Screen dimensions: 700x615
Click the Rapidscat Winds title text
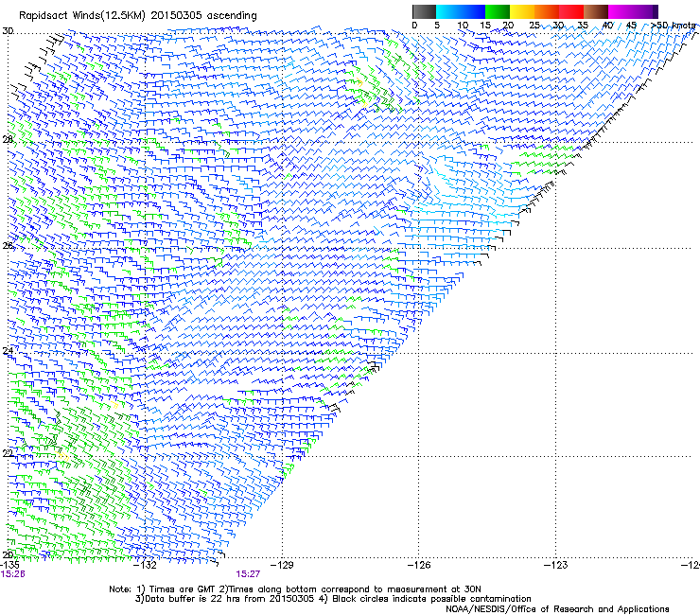coord(138,15)
